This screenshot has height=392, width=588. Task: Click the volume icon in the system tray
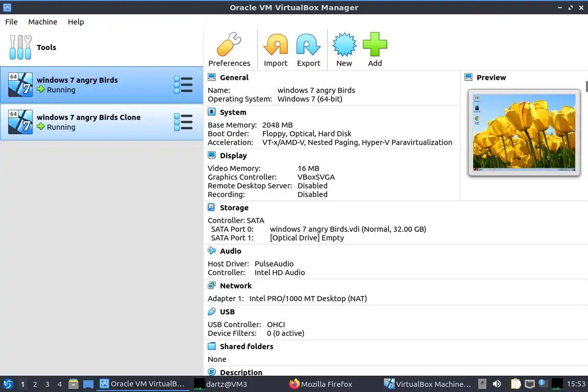pyautogui.click(x=497, y=384)
